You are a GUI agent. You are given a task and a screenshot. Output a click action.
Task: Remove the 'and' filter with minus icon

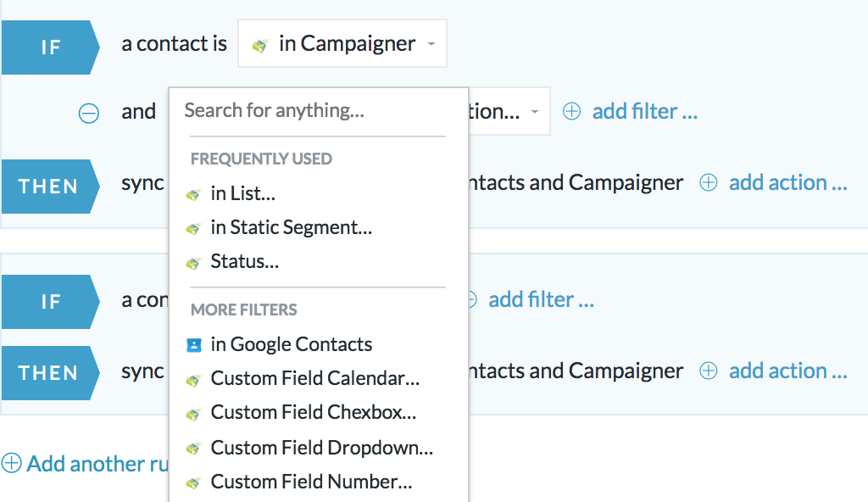coord(88,113)
